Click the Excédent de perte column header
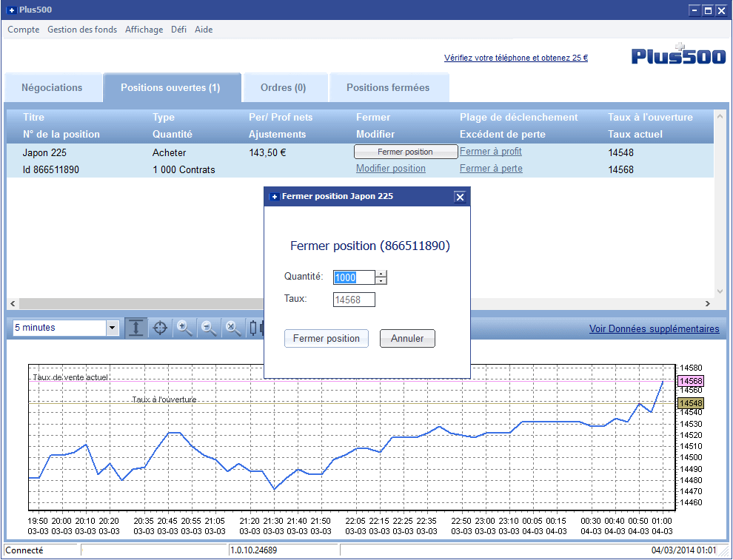Screen dimensions: 733x560 click(503, 134)
